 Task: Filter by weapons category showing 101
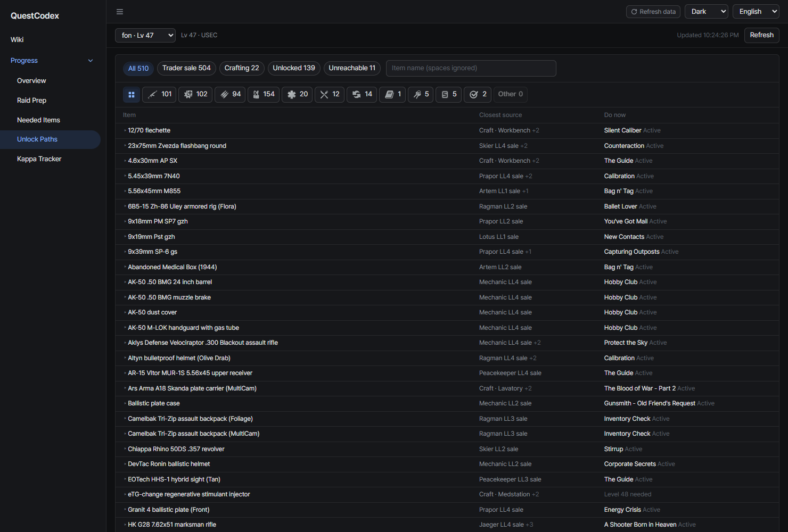coord(159,95)
